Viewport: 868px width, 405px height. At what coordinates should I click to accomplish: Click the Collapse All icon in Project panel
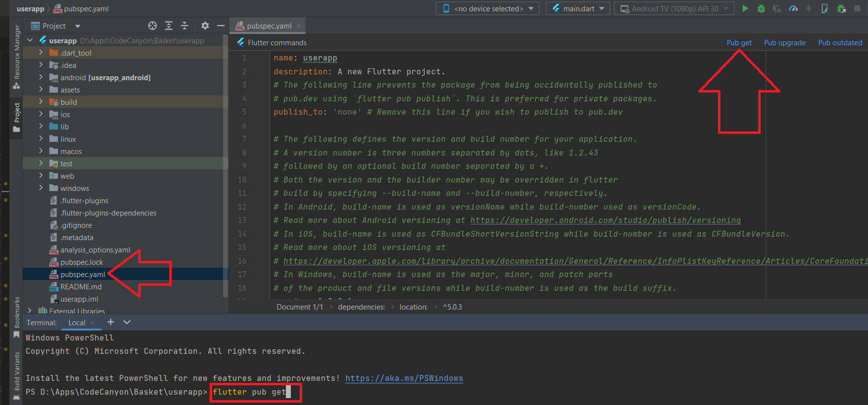(185, 26)
